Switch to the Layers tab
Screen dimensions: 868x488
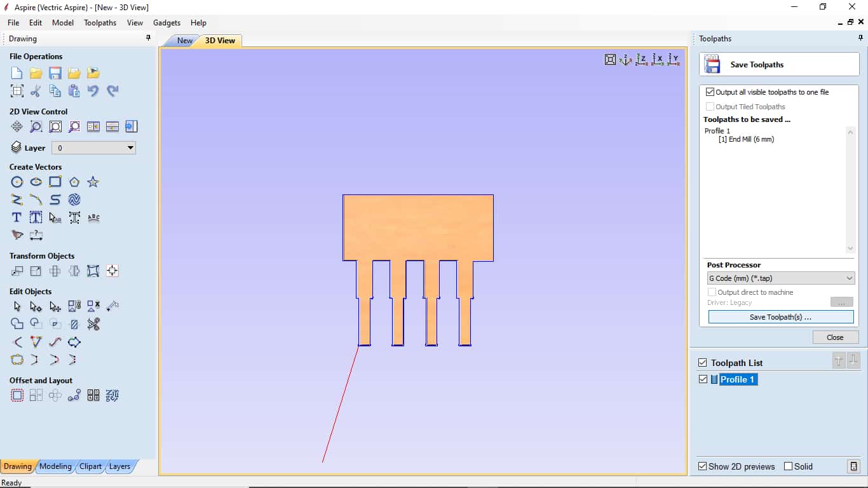pos(119,466)
